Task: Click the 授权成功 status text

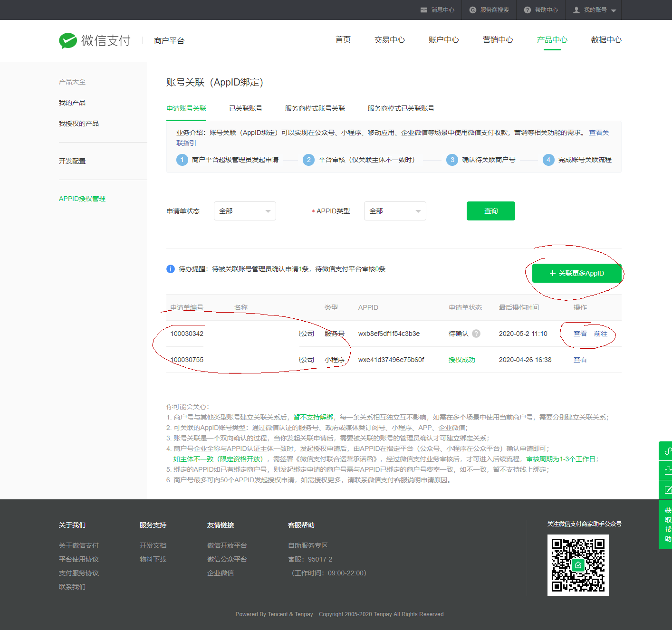Action: pos(462,360)
